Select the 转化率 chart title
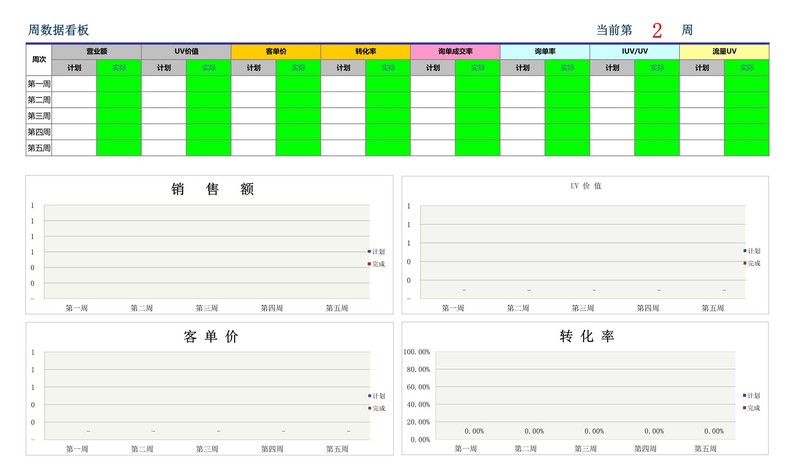This screenshot has height=464, width=800. click(587, 336)
